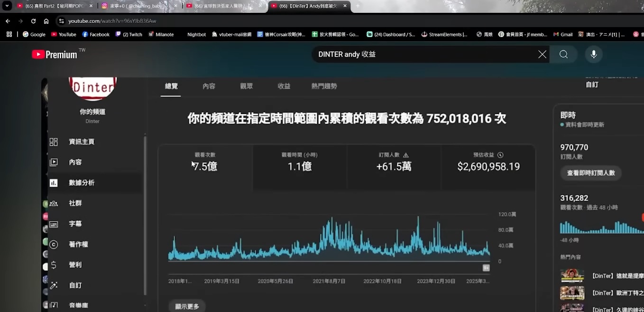Click the 顯示更多 button
This screenshot has height=312, width=644.
(x=187, y=306)
